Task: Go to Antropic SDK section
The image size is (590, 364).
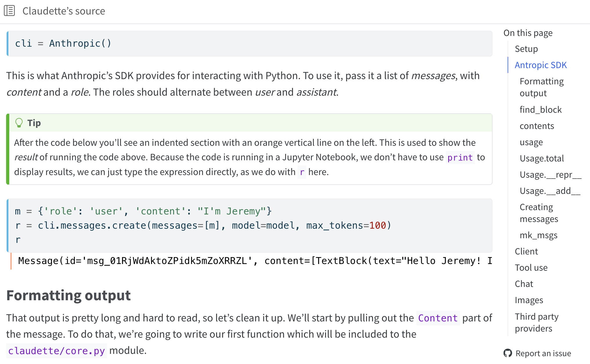Action: pos(541,65)
